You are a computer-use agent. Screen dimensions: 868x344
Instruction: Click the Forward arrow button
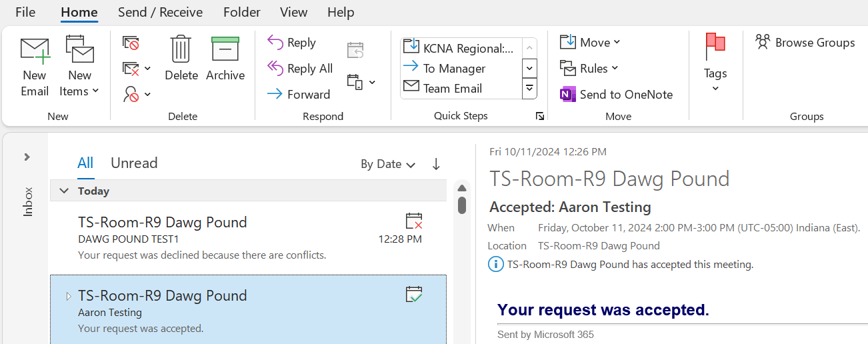tap(299, 94)
